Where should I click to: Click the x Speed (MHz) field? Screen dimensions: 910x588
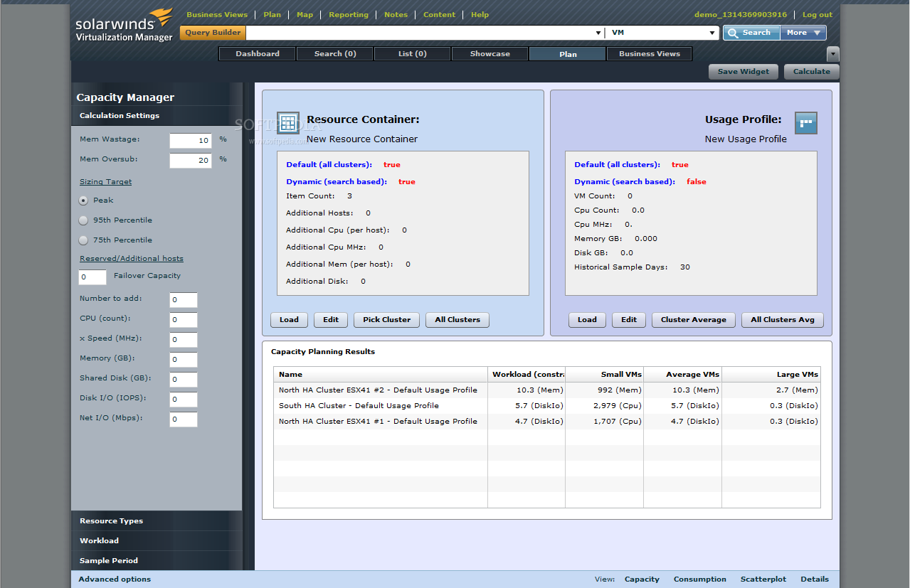(184, 340)
